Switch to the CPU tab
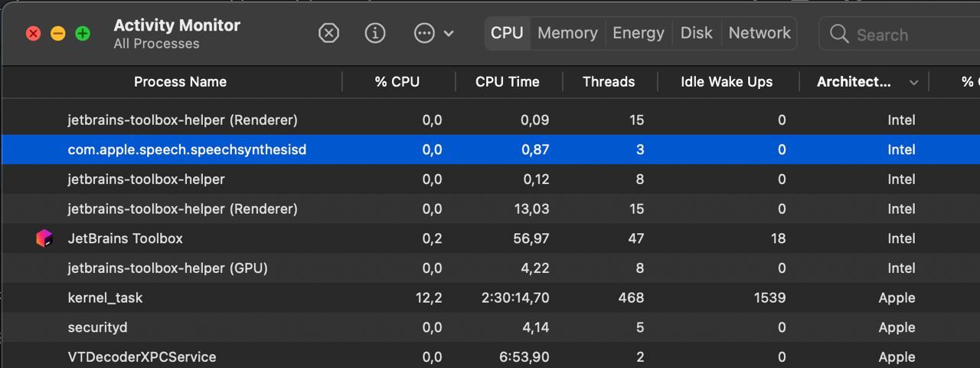The image size is (980, 368). (507, 33)
